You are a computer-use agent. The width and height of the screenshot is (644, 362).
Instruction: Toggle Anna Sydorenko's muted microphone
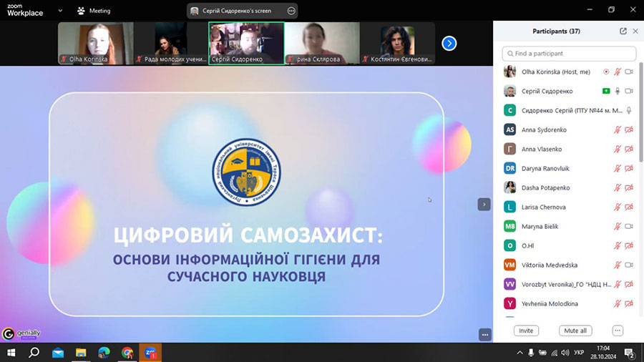[618, 129]
